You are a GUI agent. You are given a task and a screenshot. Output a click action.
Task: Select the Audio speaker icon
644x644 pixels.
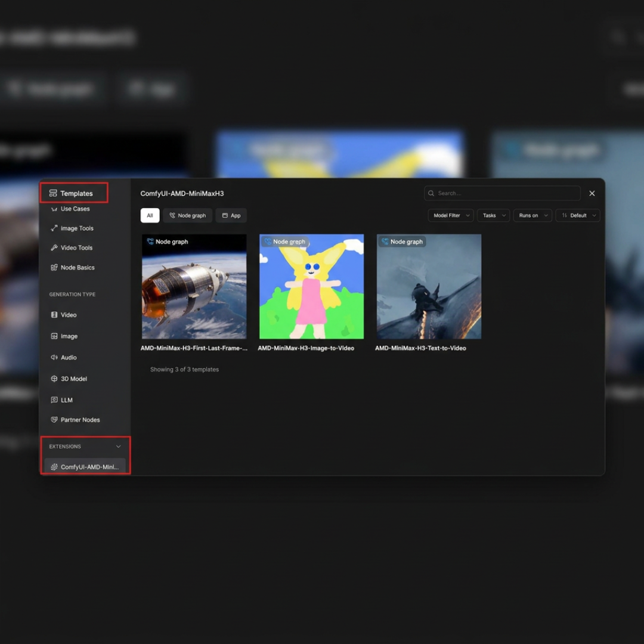(x=54, y=357)
